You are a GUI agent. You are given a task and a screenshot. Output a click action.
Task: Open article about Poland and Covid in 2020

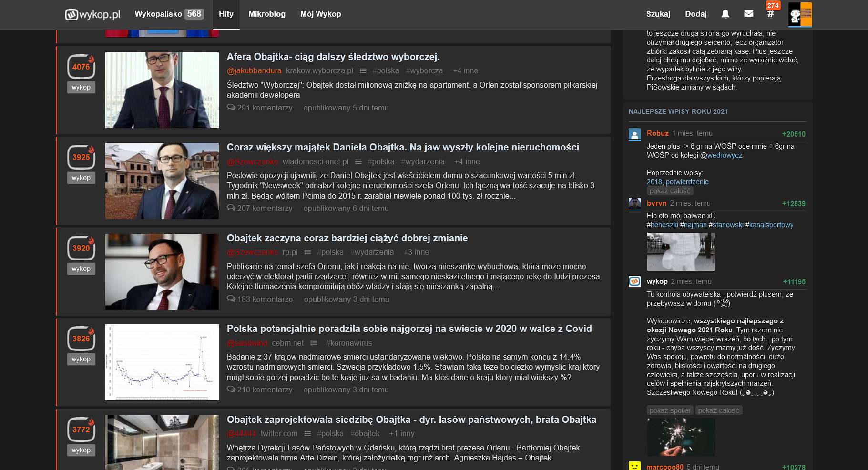coord(409,329)
